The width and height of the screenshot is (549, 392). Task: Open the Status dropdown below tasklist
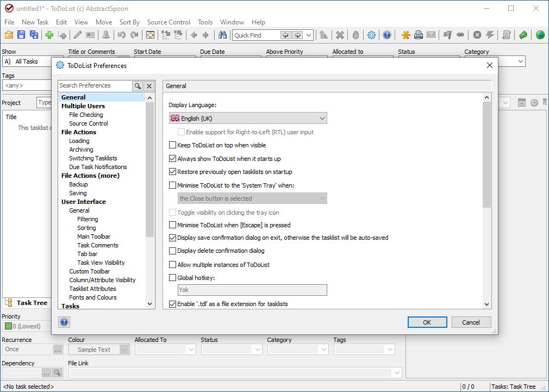(258, 350)
